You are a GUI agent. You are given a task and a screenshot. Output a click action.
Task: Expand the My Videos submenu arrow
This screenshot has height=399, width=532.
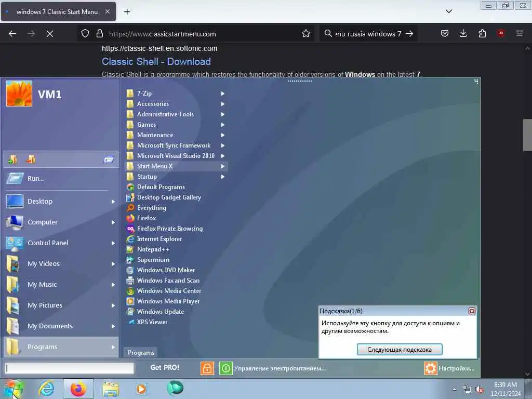point(113,264)
